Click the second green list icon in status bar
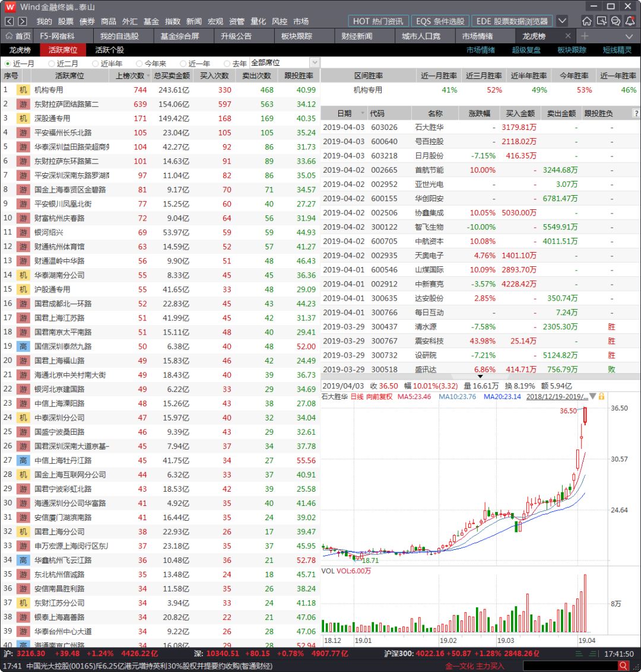 (x=594, y=654)
